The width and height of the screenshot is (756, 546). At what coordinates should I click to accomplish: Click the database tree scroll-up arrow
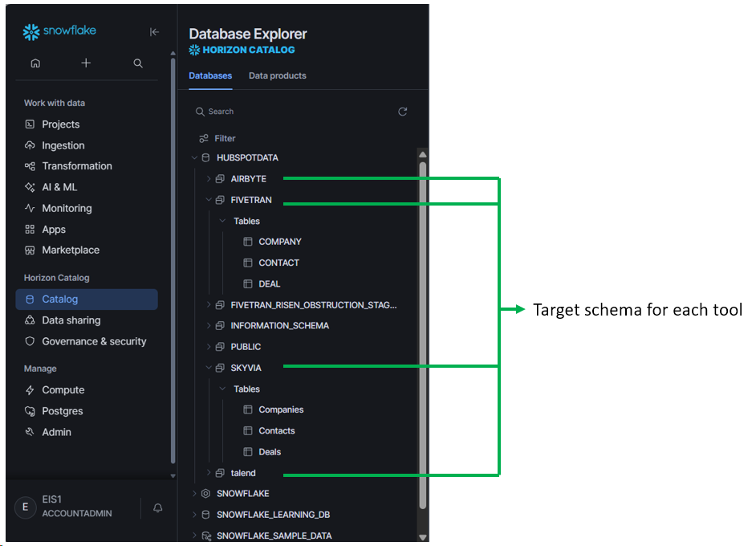[423, 154]
